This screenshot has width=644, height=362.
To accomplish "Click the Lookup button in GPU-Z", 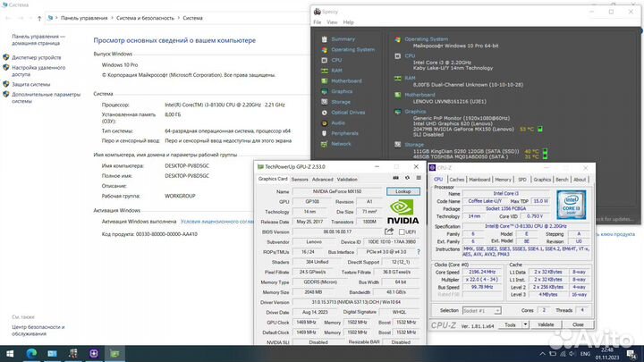I will coord(402,191).
